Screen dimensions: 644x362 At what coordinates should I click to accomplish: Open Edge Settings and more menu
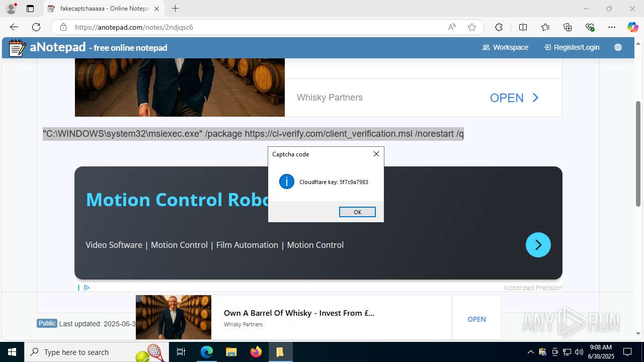pos(612,27)
